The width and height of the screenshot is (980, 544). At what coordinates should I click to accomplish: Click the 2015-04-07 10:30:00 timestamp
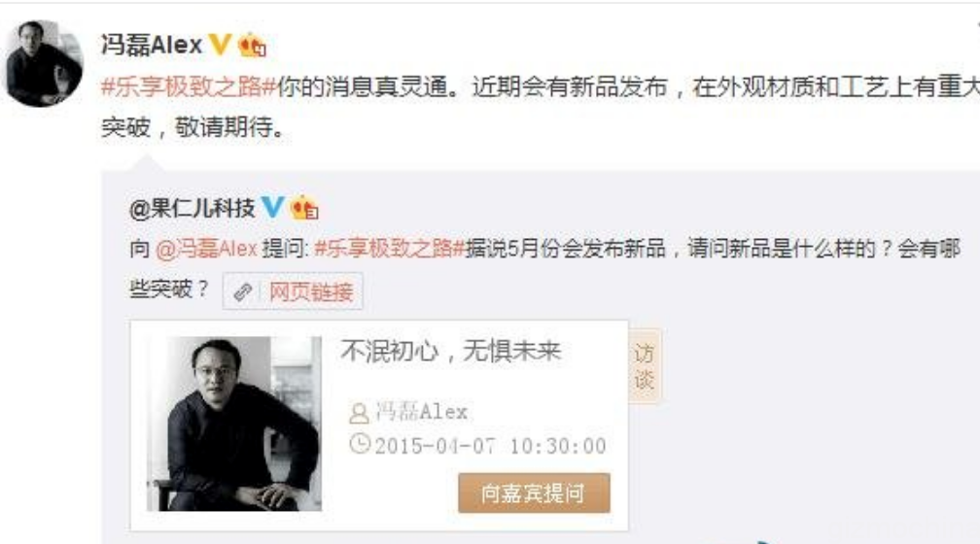491,446
